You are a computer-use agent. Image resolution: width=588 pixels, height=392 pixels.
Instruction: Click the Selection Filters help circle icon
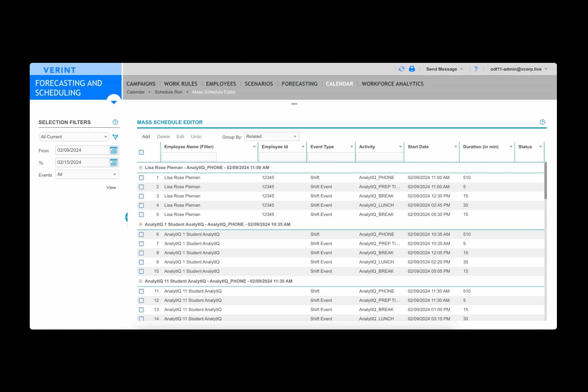(x=115, y=122)
